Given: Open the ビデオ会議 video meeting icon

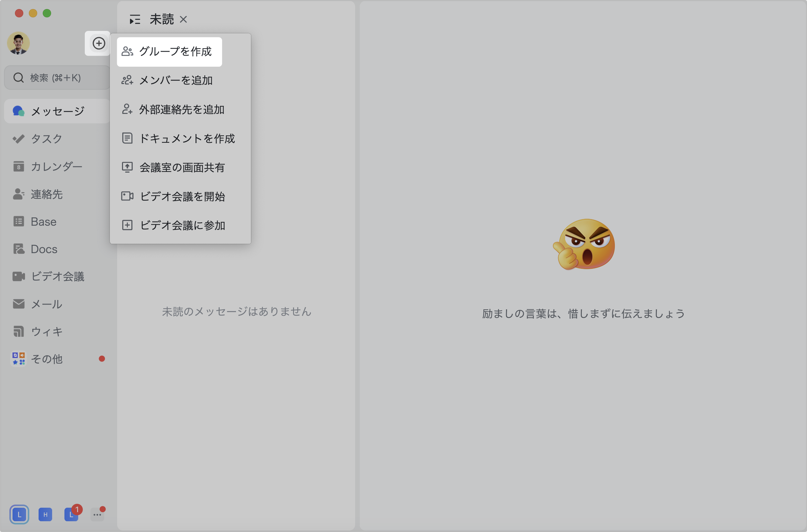Looking at the screenshot, I should pos(57,276).
